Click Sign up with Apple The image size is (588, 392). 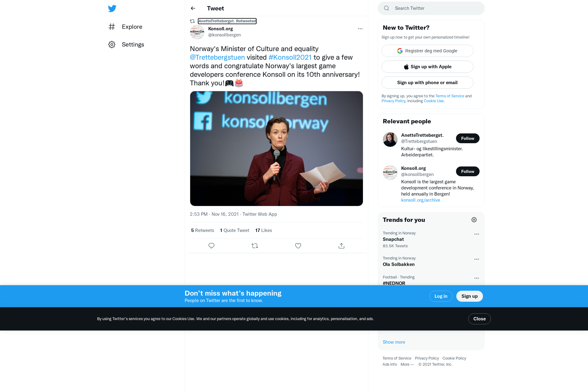click(427, 67)
